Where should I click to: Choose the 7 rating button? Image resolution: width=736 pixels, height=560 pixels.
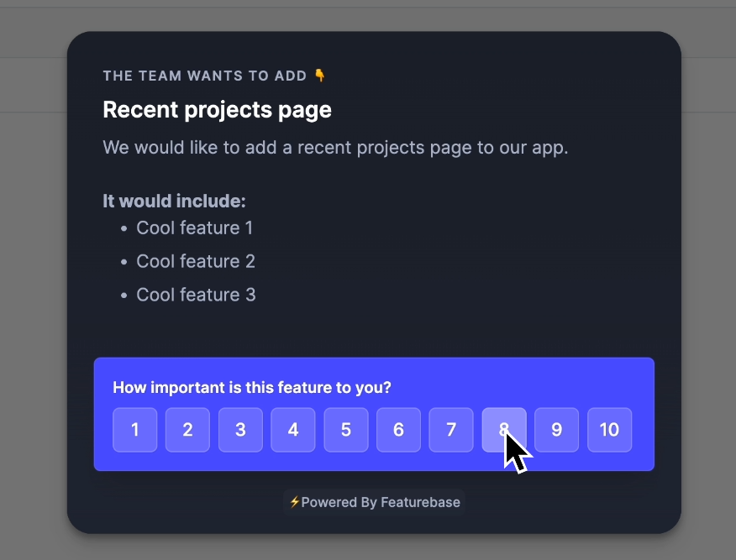tap(451, 430)
